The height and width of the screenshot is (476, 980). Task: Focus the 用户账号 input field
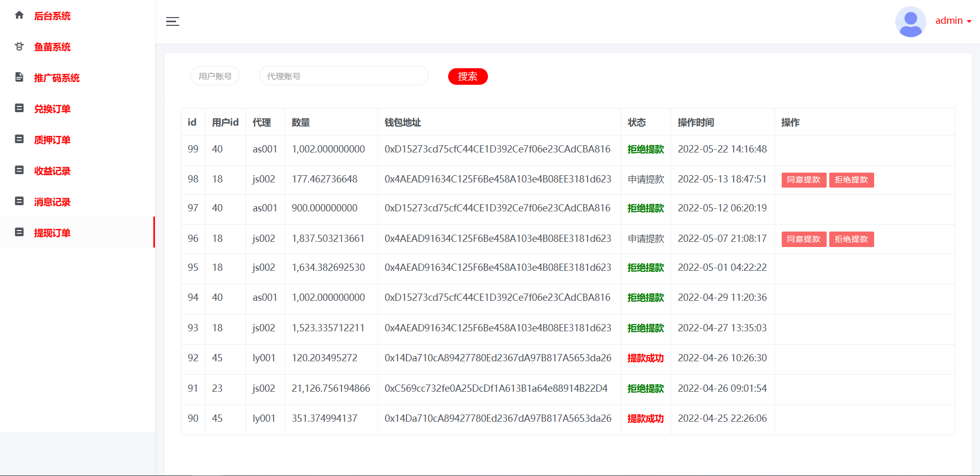pos(215,76)
